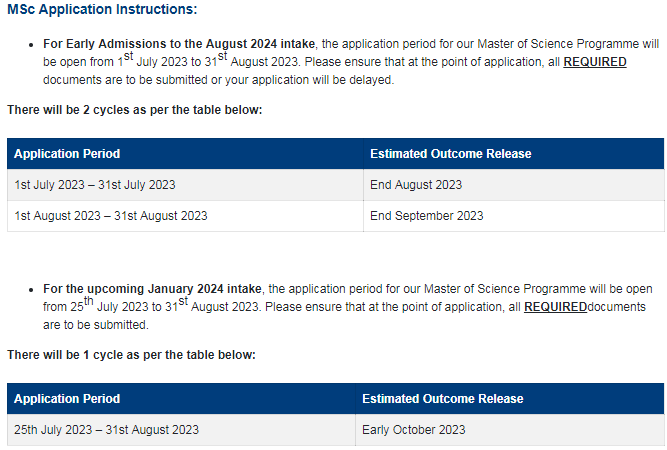The image size is (667, 450).
Task: Select Application Period header in first table
Action: click(x=67, y=154)
